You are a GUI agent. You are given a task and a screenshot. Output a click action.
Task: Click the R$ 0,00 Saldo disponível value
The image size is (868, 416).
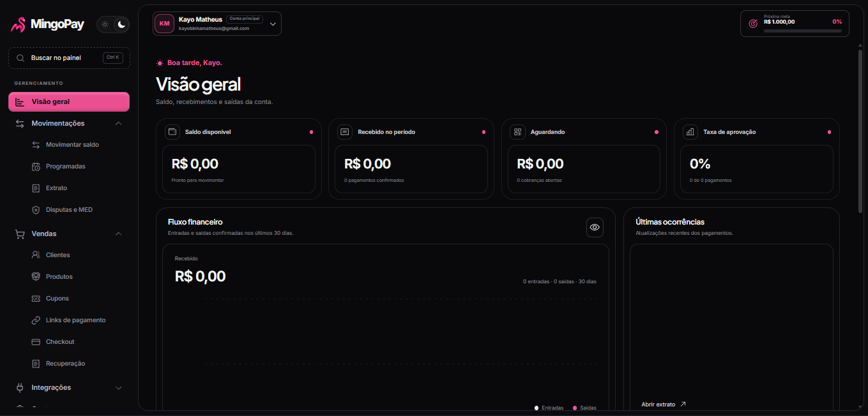[x=195, y=164]
